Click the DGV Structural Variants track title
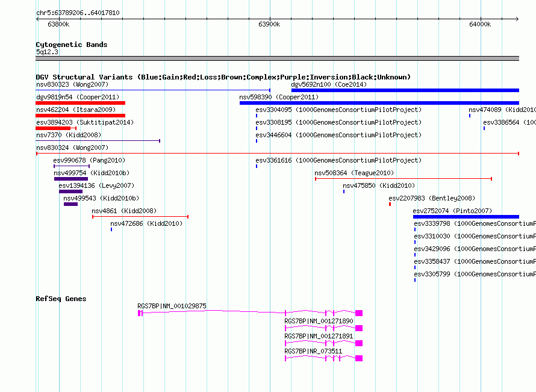 223,77
